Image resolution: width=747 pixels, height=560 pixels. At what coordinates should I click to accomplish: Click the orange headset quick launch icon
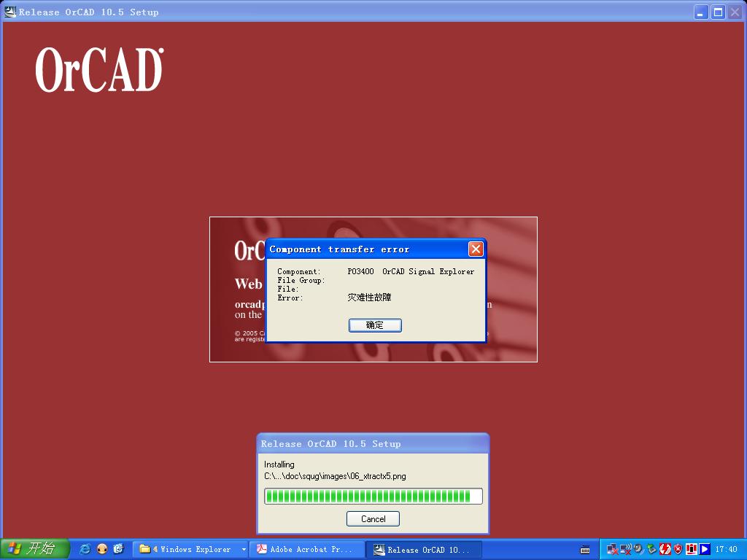click(x=102, y=549)
